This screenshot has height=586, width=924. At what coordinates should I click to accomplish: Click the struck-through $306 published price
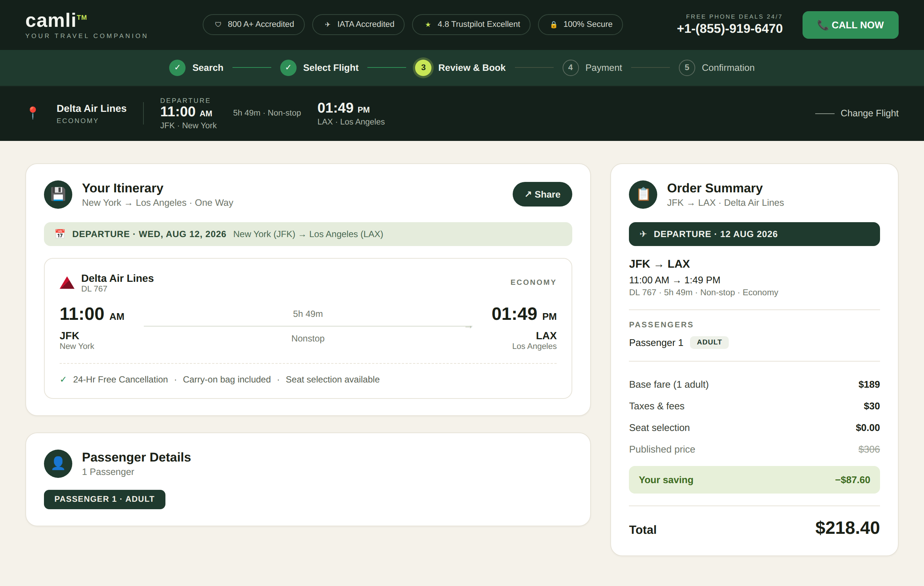point(869,449)
